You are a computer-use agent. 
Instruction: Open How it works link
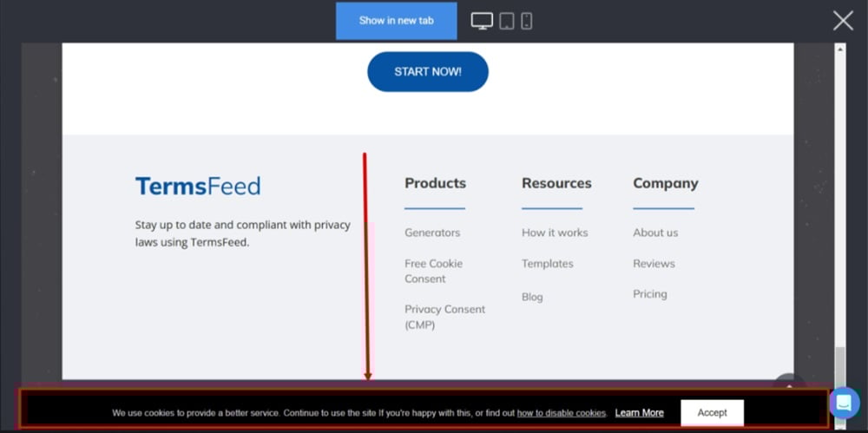555,233
